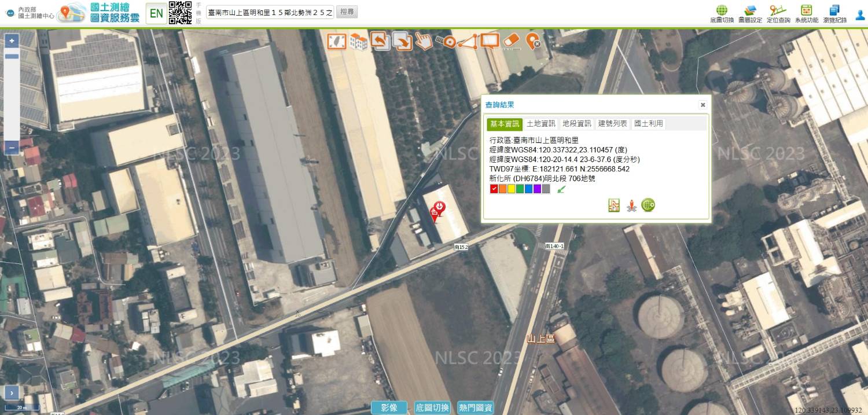Viewport: 868px width, 415px height.
Task: Click the street view person icon
Action: click(x=632, y=205)
